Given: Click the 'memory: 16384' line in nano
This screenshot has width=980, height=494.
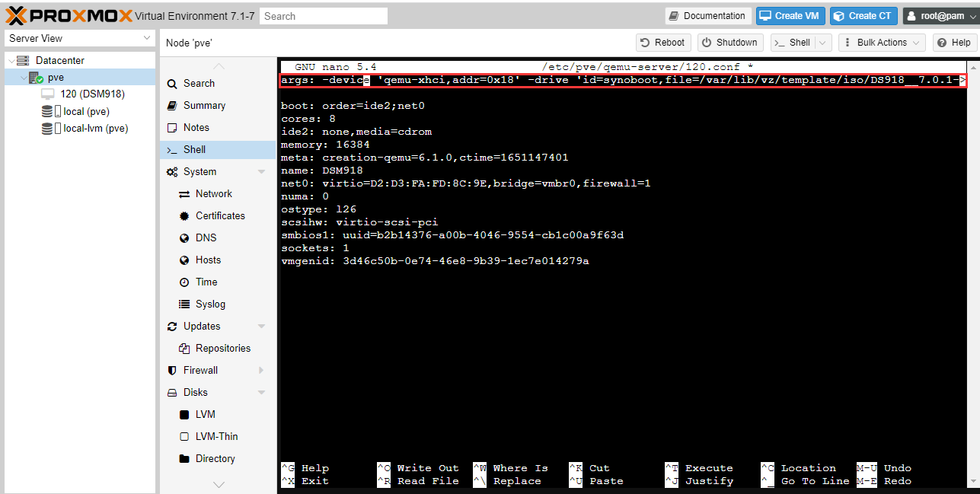Looking at the screenshot, I should click(325, 145).
